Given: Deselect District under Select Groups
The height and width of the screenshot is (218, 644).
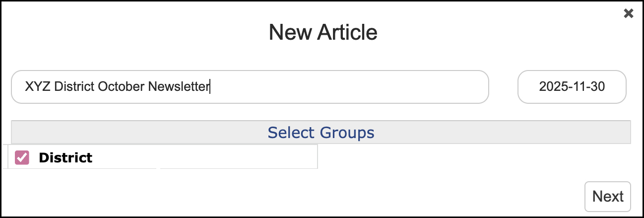Looking at the screenshot, I should click(22, 157).
